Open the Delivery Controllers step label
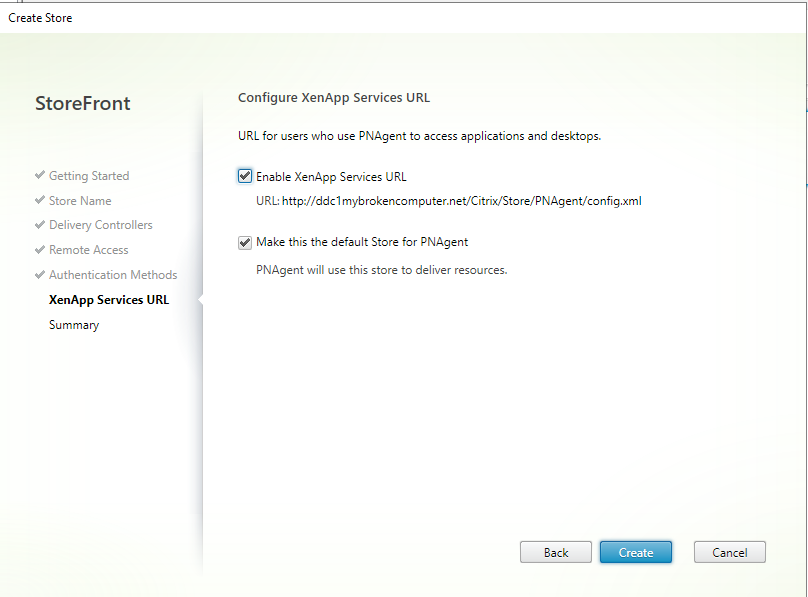Image resolution: width=808 pixels, height=597 pixels. tap(100, 226)
